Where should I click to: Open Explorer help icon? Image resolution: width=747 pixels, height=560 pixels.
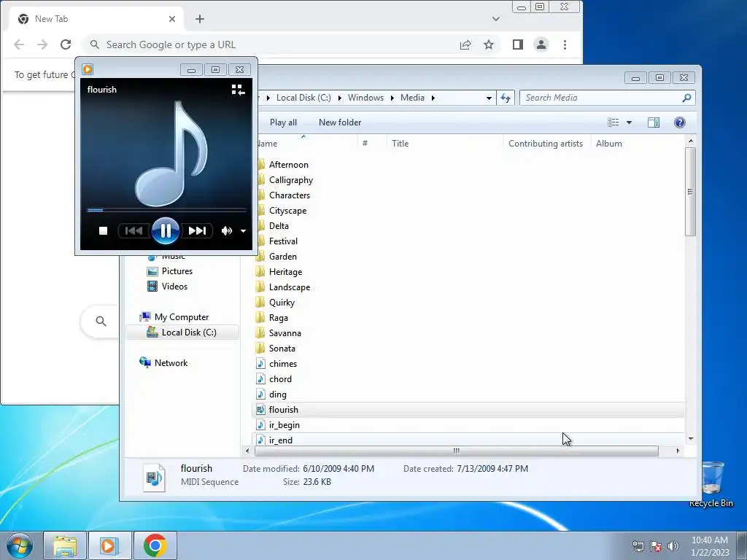[680, 122]
